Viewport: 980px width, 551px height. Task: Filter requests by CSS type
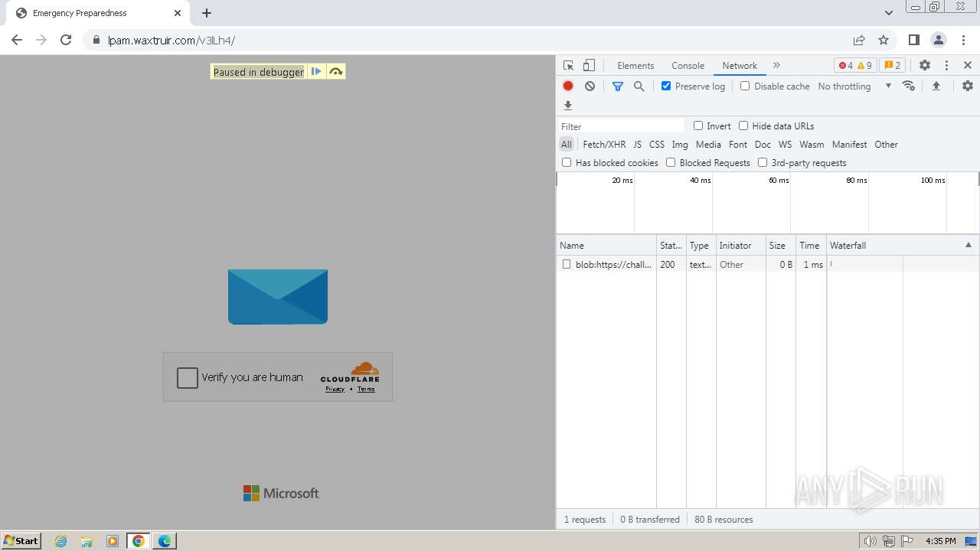point(657,144)
